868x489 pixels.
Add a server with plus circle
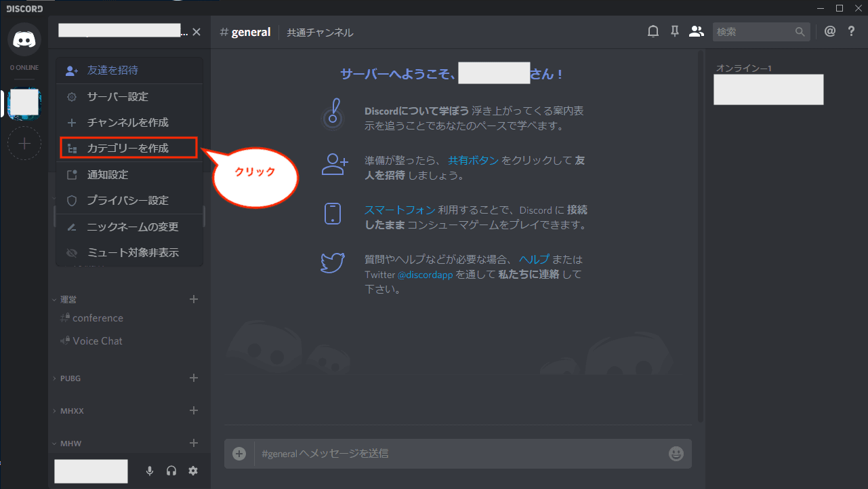tap(24, 143)
